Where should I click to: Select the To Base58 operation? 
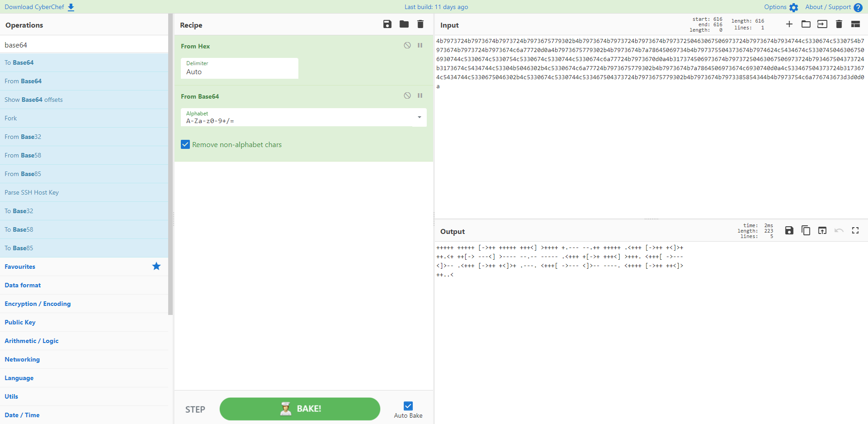click(x=84, y=229)
